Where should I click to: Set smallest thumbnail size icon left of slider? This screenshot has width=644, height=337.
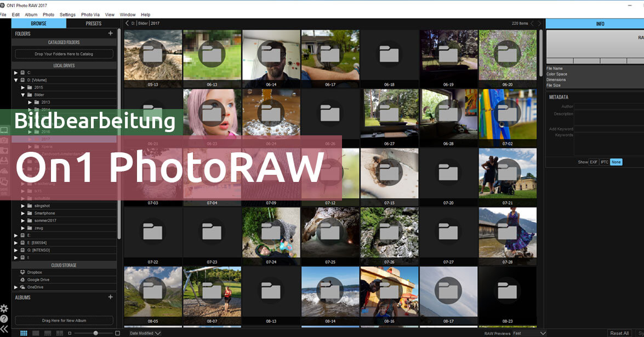[x=70, y=333]
